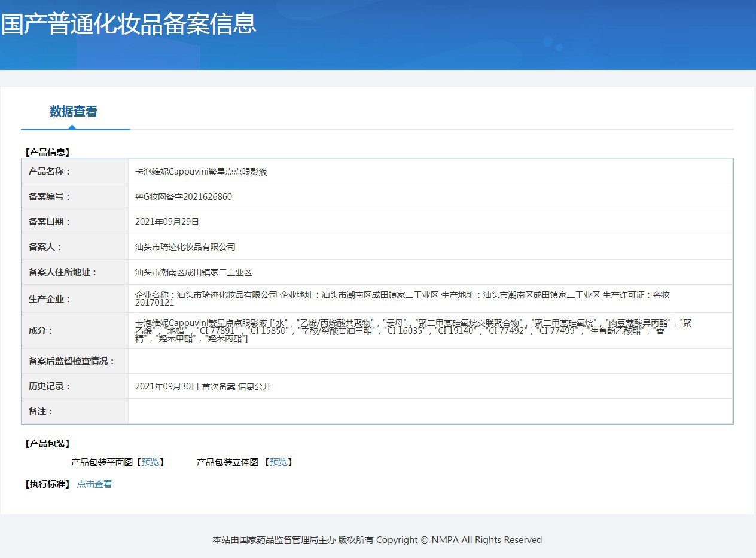Select filing number 粤G妆网备字2021626860
Image resolution: width=756 pixels, height=558 pixels.
[184, 197]
